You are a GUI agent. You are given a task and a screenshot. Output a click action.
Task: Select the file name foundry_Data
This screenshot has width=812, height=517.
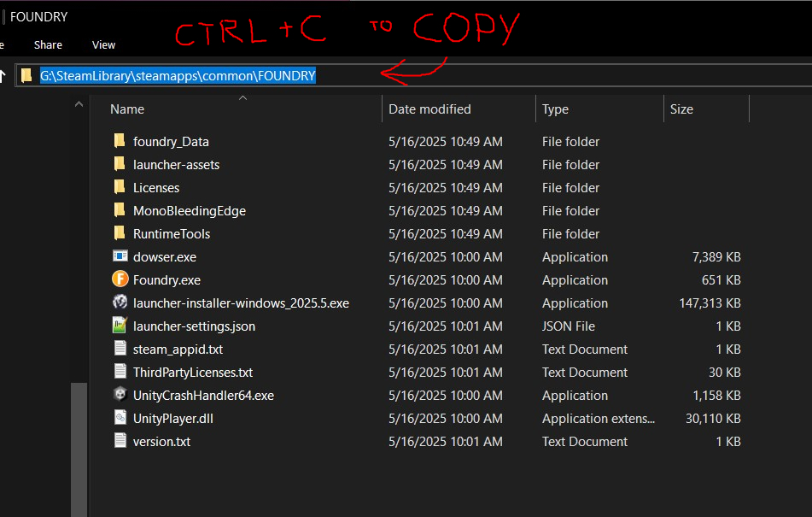click(171, 141)
